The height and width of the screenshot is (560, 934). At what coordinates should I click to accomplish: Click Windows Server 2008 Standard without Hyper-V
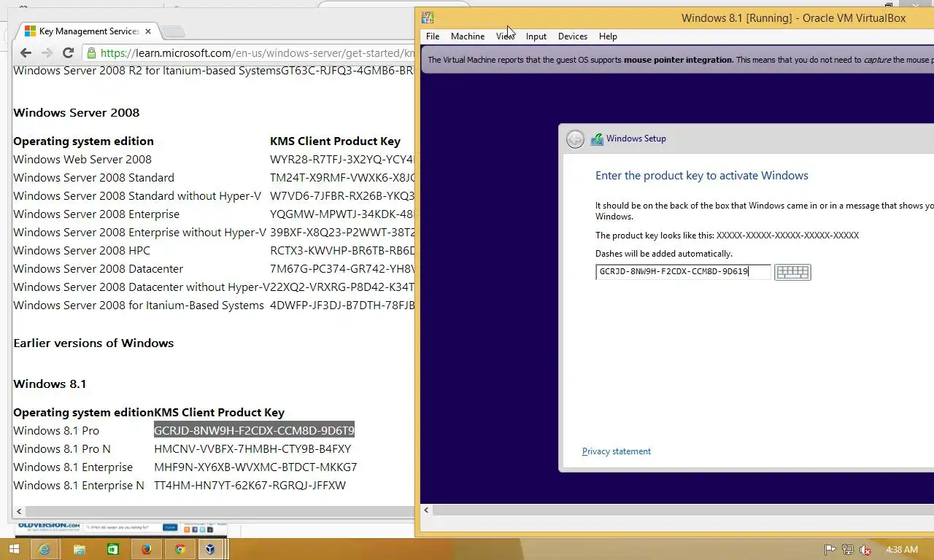(x=137, y=195)
